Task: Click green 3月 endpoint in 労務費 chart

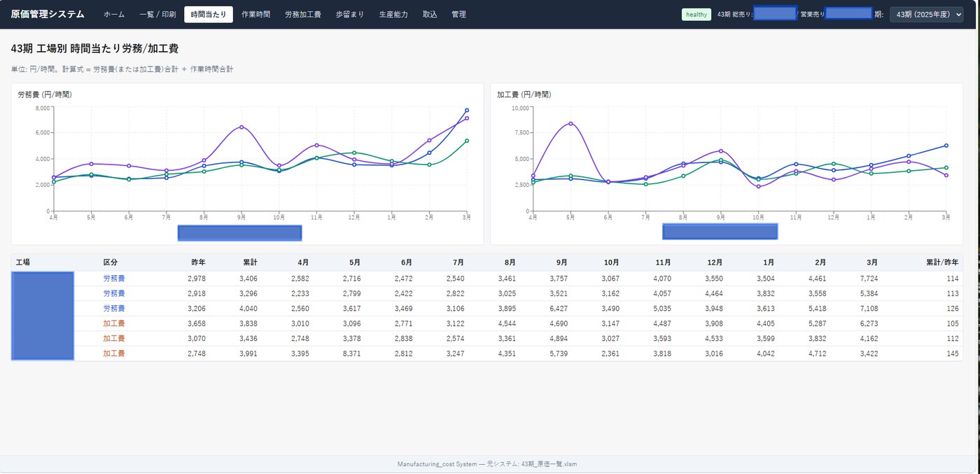Action: point(467,141)
